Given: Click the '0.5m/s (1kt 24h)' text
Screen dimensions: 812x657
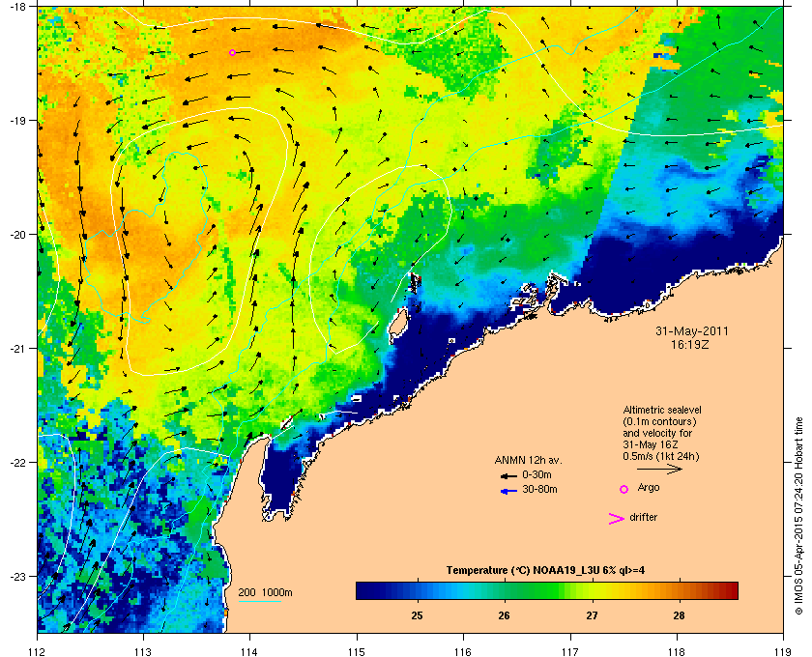Looking at the screenshot, I should click(x=661, y=457).
